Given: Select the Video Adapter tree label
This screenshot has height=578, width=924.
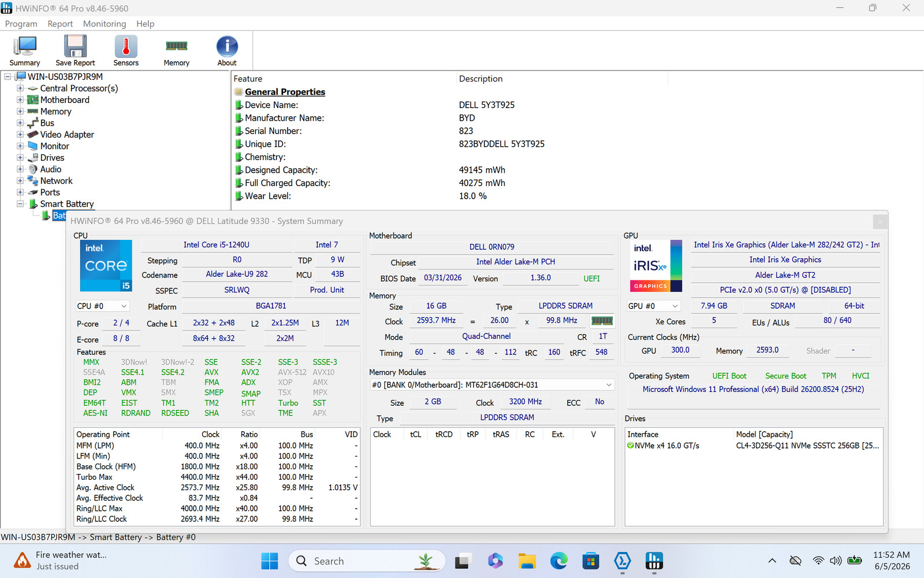Looking at the screenshot, I should coord(67,135).
